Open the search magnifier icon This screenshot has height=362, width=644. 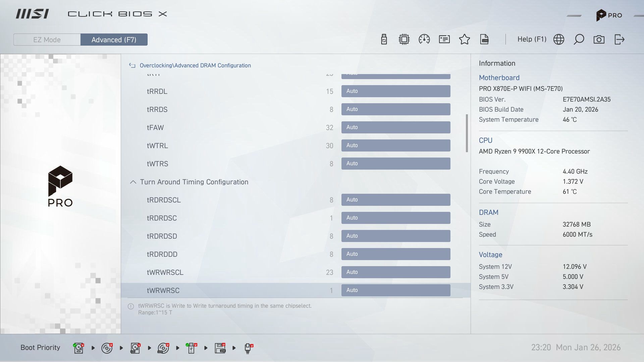point(579,39)
